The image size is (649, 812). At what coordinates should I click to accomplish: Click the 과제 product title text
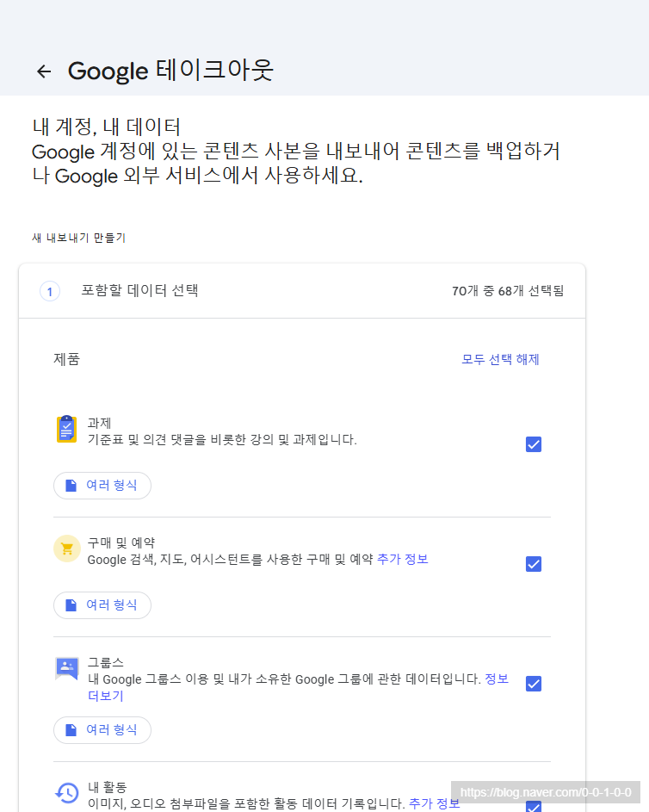tap(99, 423)
